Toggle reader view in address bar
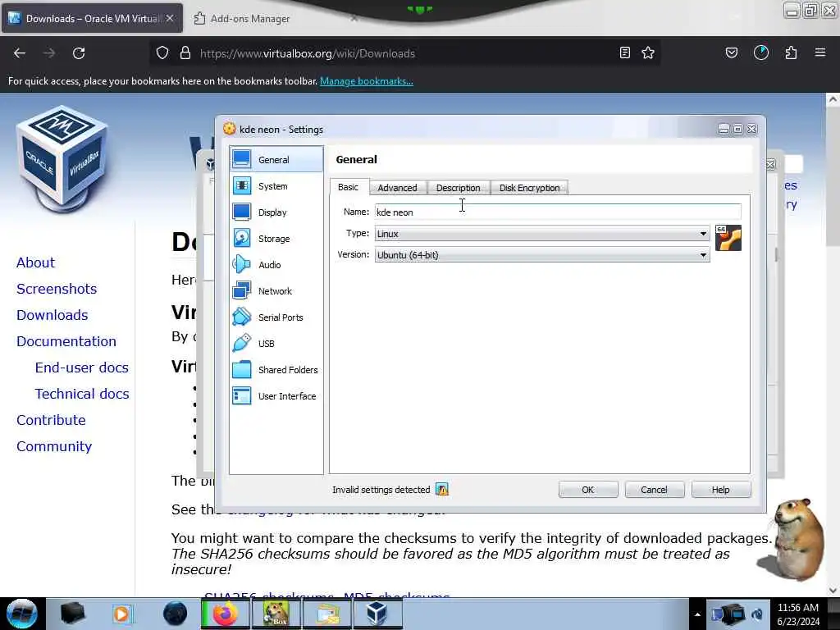The image size is (840, 630). click(x=624, y=52)
